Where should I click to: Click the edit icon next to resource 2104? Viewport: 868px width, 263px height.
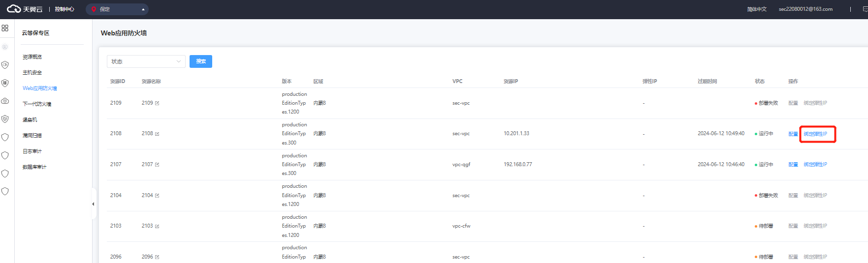tap(157, 196)
